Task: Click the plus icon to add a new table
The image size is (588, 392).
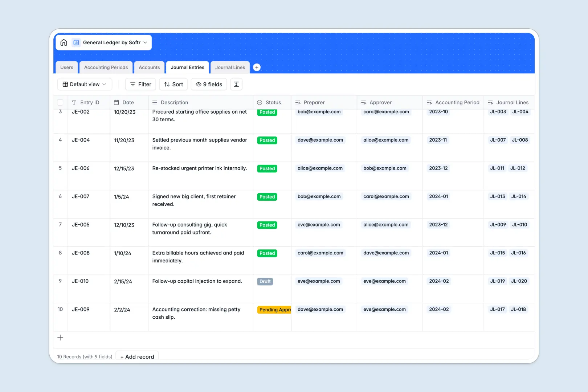Action: pyautogui.click(x=257, y=67)
